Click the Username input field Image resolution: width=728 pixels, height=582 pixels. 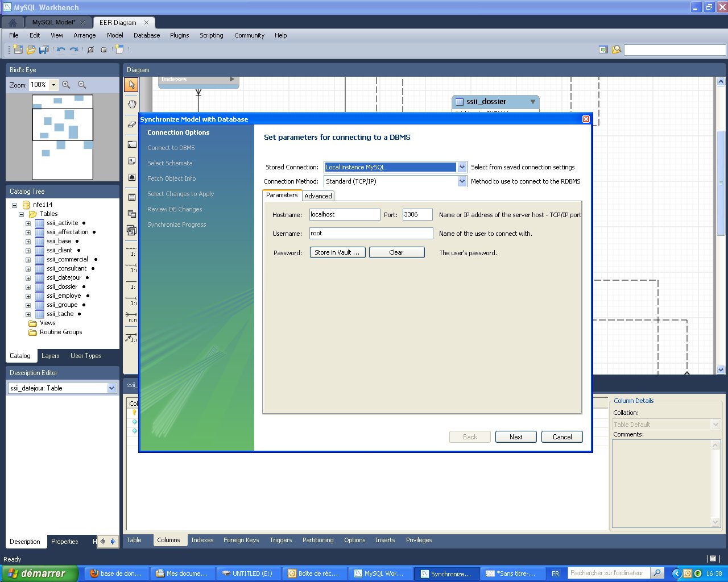coord(371,233)
